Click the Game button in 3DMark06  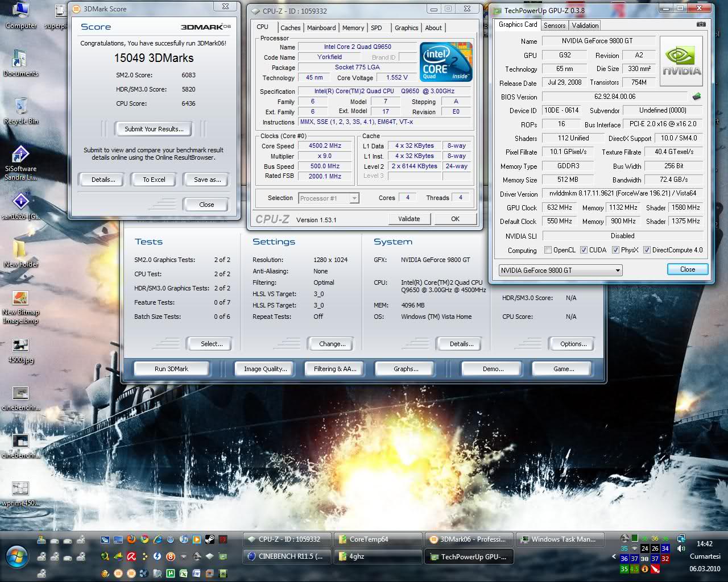tap(564, 369)
